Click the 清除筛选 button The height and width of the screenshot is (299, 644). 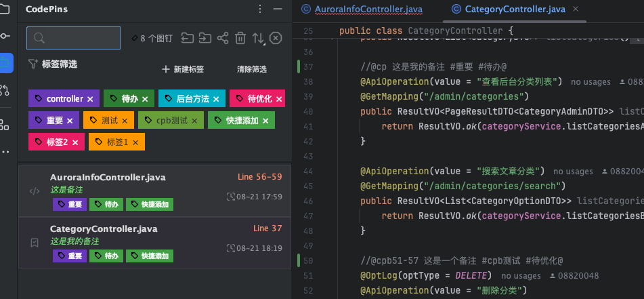(252, 69)
